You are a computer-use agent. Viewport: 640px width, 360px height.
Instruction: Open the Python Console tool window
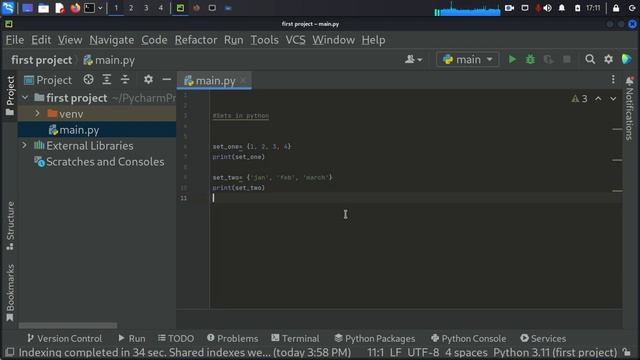click(x=468, y=338)
